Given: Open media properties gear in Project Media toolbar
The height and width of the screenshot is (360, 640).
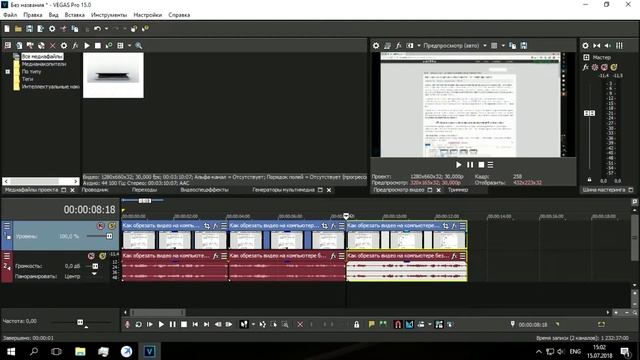Looking at the screenshot, I should pyautogui.click(x=64, y=46).
